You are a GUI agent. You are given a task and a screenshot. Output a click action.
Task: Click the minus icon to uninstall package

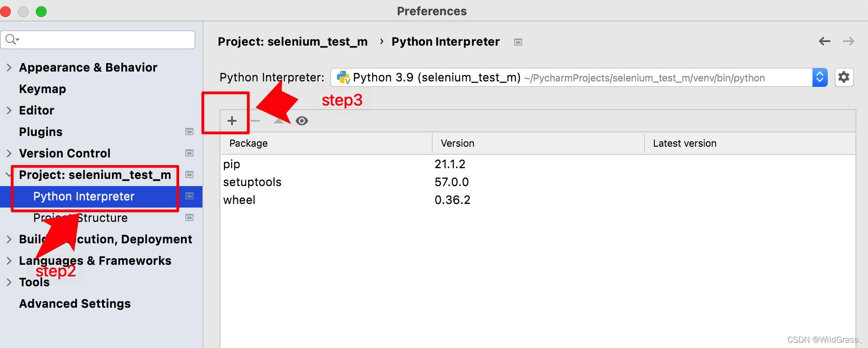(x=255, y=121)
